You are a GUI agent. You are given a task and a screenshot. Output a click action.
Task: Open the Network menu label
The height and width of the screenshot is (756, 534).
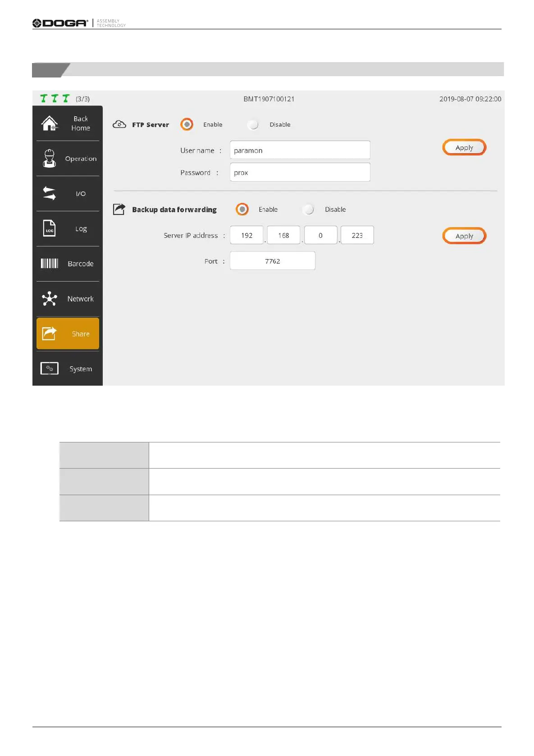pos(81,299)
